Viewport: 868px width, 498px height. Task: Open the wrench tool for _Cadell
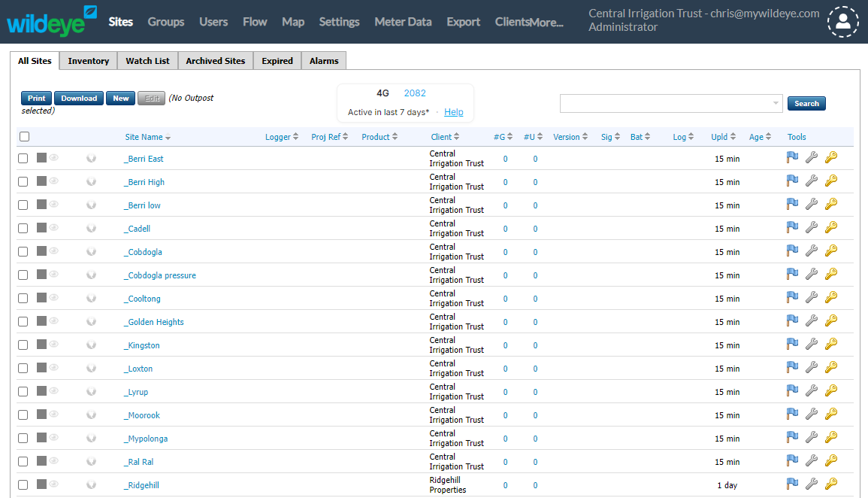pyautogui.click(x=811, y=227)
